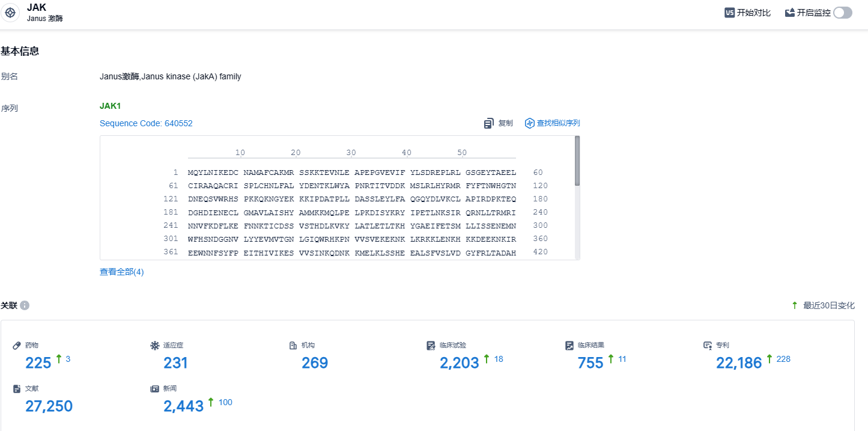Screen dimensions: 868x431
Task: Click the find similar sequences icon
Action: coord(529,123)
